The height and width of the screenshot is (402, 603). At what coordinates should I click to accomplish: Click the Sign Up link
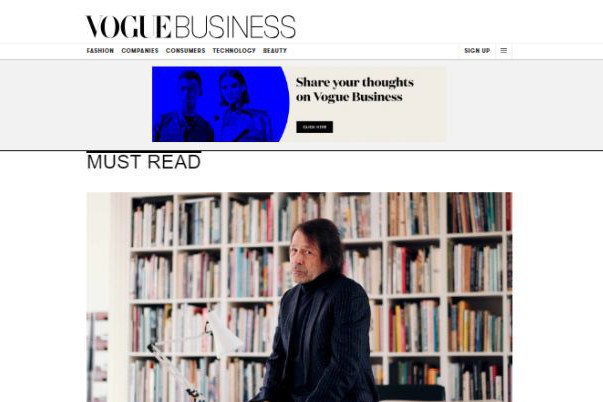[x=477, y=50]
